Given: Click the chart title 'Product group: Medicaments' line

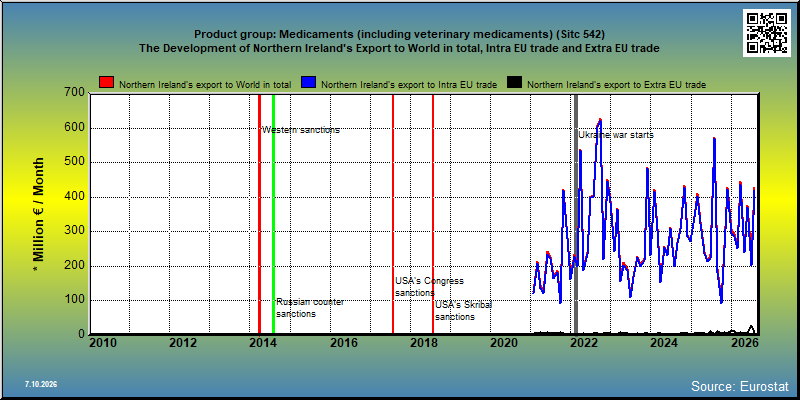Looking at the screenshot, I should coord(399,35).
